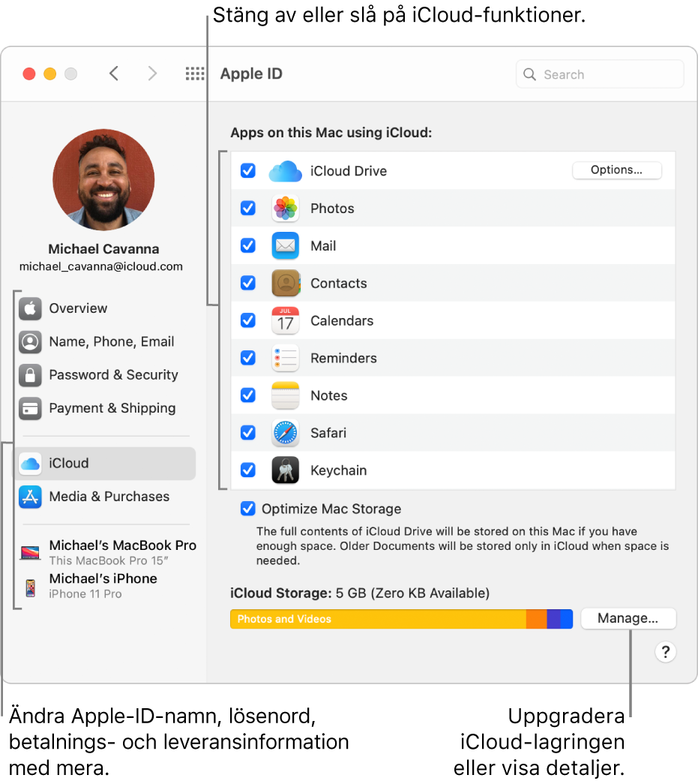
Task: Open iCloud Drive Options button
Action: (616, 170)
